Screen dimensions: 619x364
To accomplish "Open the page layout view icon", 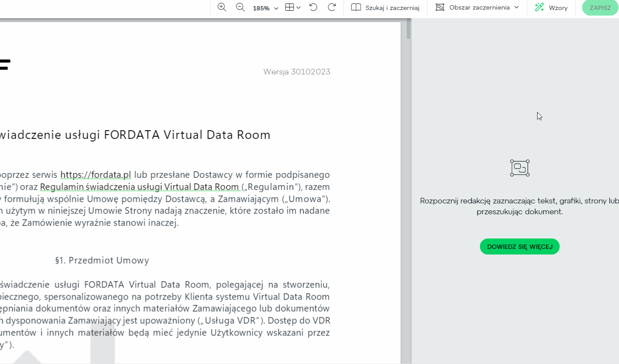I will tap(289, 7).
